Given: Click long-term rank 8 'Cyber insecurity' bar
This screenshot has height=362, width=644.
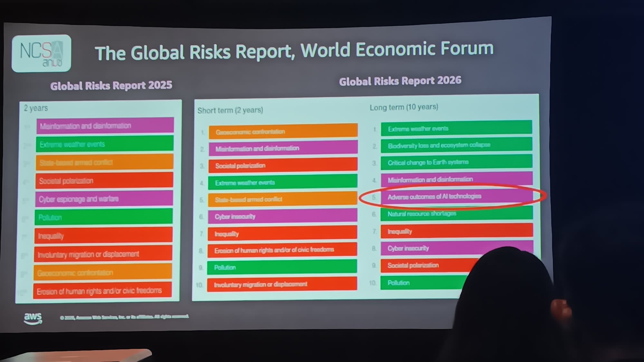Looking at the screenshot, I should [x=457, y=248].
